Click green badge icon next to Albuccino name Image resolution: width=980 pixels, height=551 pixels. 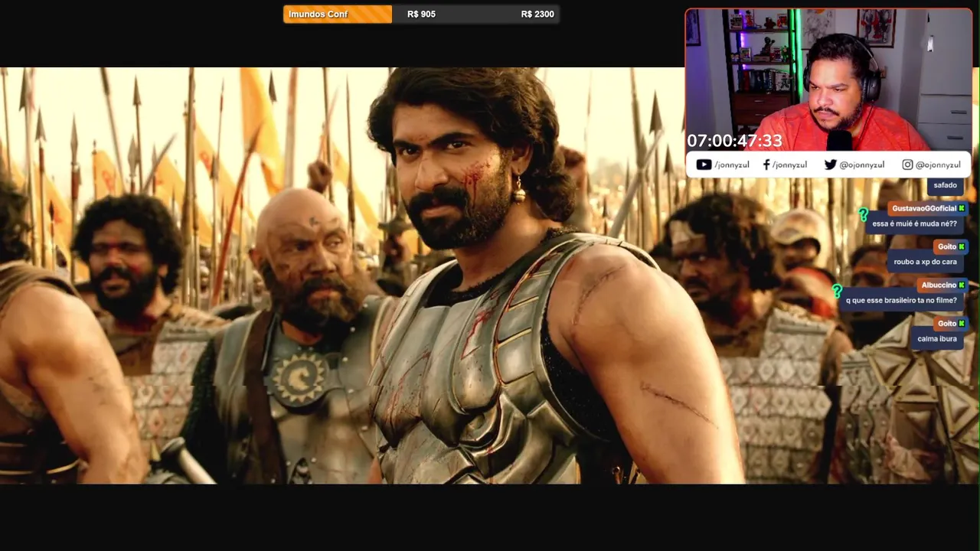coord(962,285)
